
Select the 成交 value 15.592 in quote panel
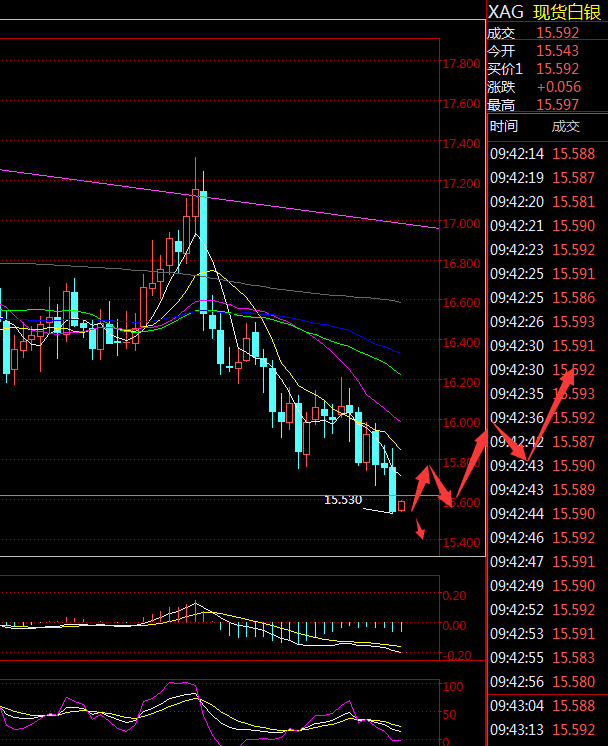[558, 33]
